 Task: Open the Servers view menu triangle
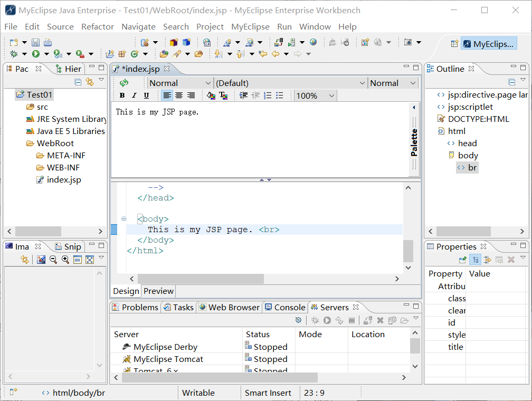tap(416, 318)
